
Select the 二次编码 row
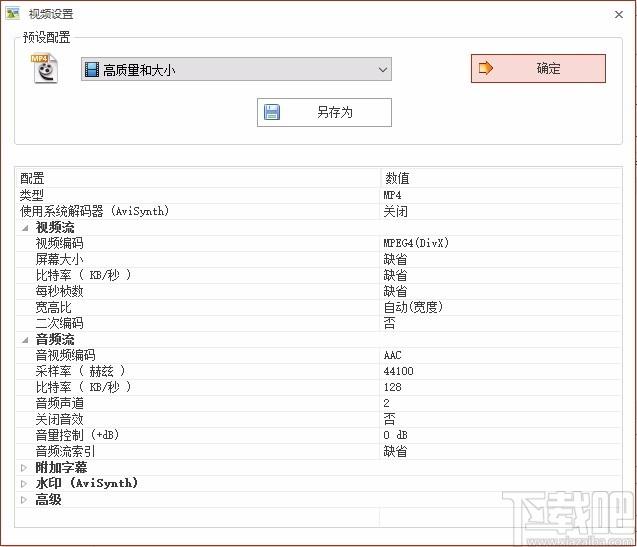click(x=319, y=323)
